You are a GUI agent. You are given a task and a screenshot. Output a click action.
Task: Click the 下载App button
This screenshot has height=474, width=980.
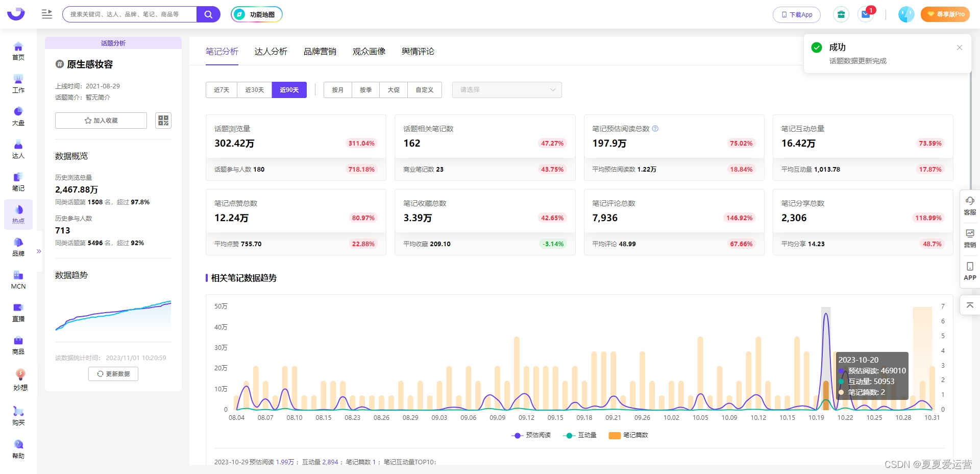tap(797, 15)
